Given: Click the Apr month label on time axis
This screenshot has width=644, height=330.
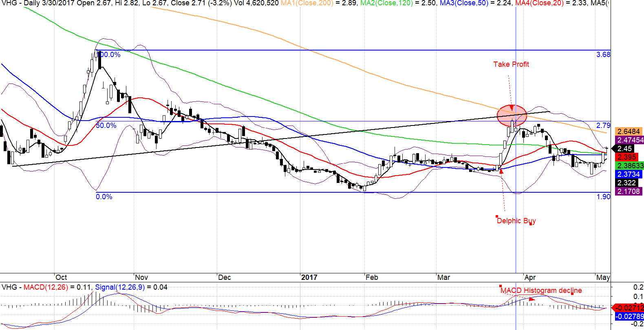Looking at the screenshot, I should [530, 277].
